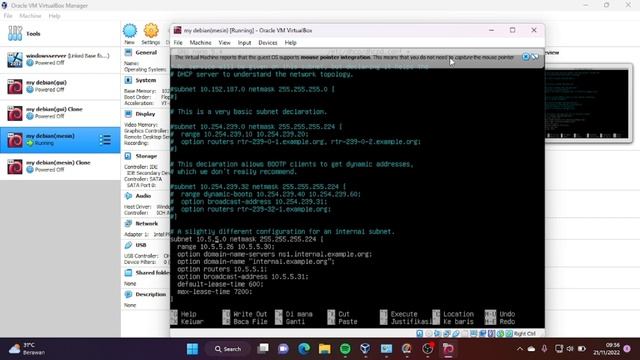Select the my debian(gui) machine
Screen dimensions: 640x360
[60, 86]
